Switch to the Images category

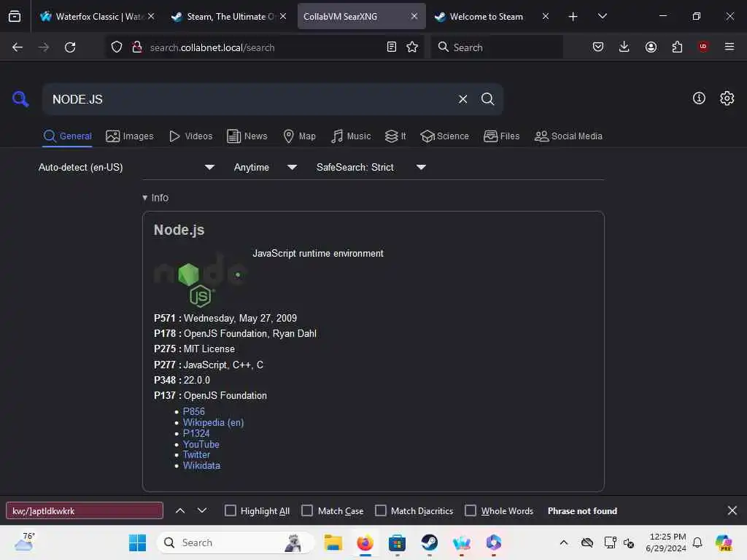pos(130,136)
